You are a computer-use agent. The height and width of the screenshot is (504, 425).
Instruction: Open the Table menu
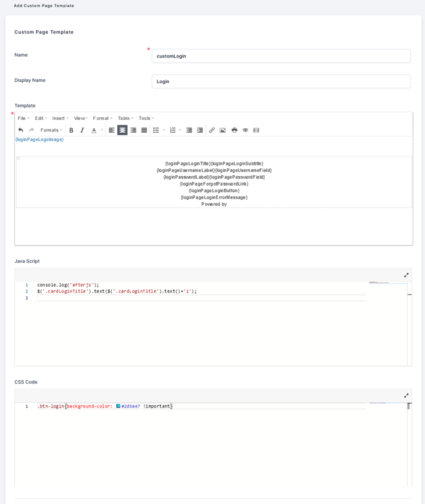tap(125, 119)
